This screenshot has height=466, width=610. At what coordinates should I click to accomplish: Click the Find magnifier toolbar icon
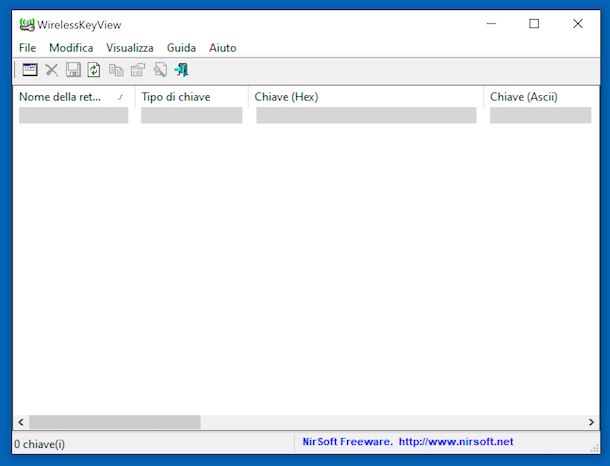(160, 70)
